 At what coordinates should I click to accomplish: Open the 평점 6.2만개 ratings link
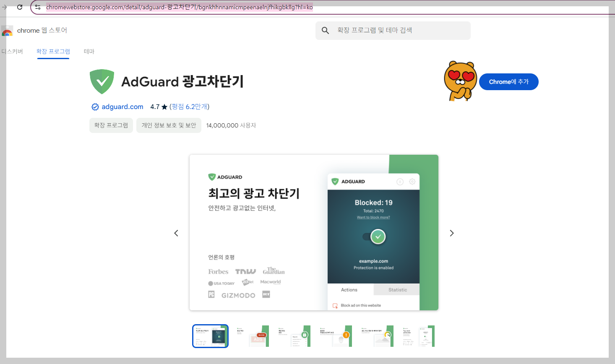pyautogui.click(x=190, y=107)
